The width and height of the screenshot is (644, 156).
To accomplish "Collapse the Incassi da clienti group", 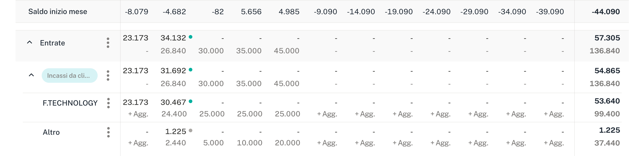I will coord(31,75).
